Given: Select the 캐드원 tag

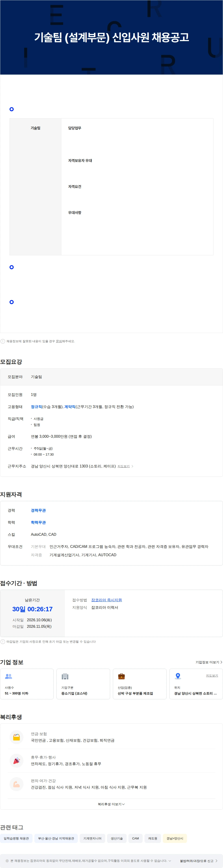Looking at the screenshot, I should tap(153, 838).
